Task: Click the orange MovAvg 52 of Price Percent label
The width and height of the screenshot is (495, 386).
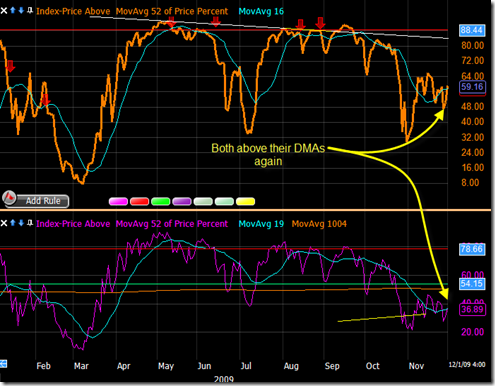Action: click(172, 11)
